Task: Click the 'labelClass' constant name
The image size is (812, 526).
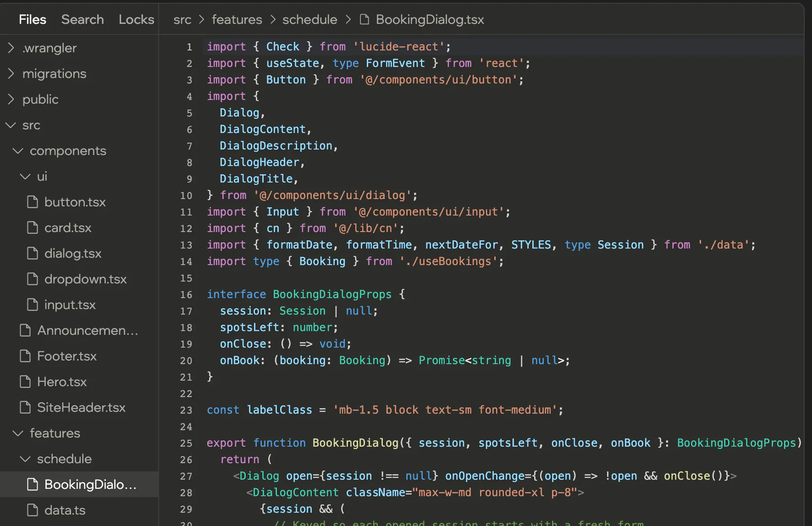Action: tap(280, 410)
